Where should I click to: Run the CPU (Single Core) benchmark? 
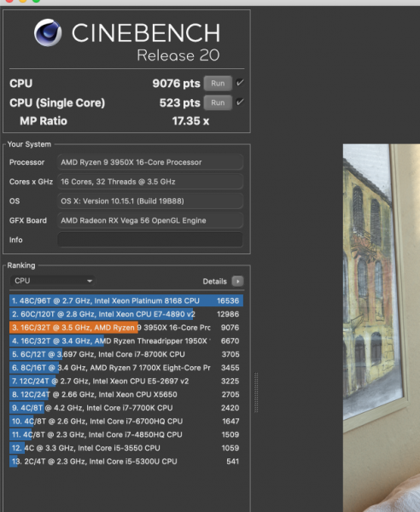pyautogui.click(x=218, y=102)
